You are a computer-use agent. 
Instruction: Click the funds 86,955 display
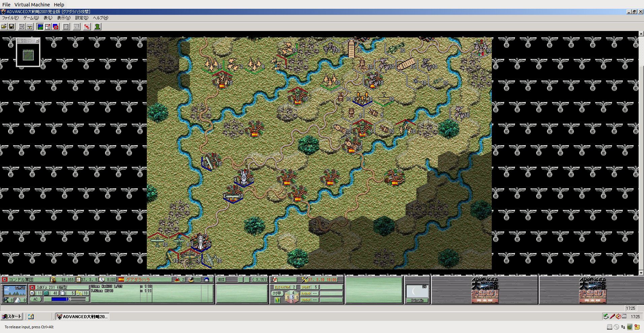[x=65, y=279]
